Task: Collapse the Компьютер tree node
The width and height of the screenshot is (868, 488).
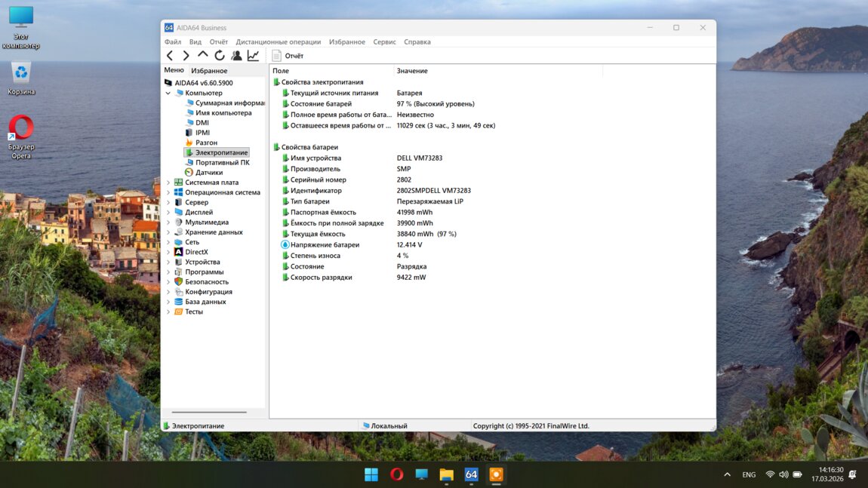Action: (x=168, y=94)
